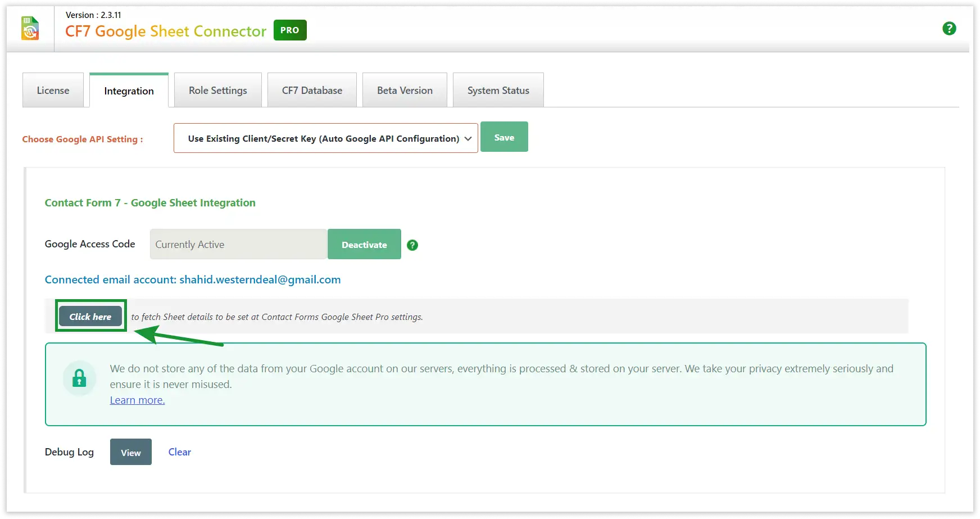
Task: Open the Google API Setting dropdown
Action: (x=325, y=138)
